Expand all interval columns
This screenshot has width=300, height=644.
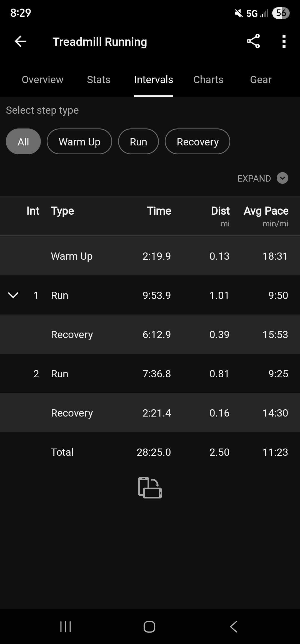[x=254, y=178]
